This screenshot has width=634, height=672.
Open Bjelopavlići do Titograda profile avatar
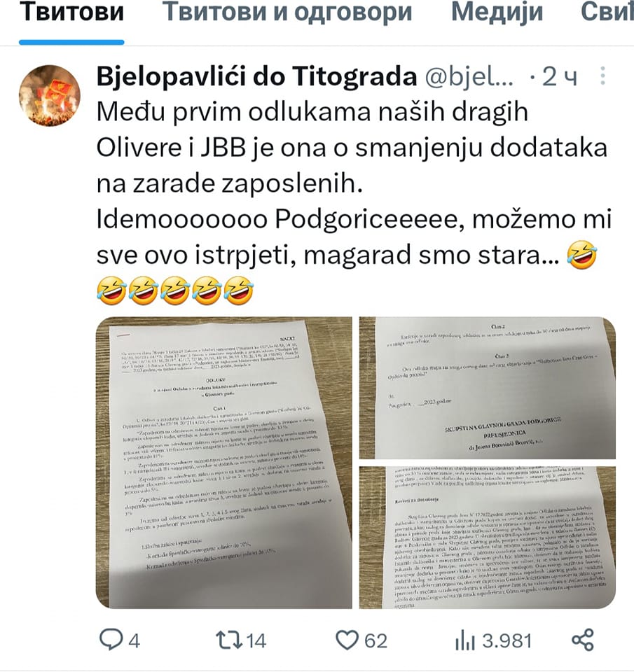click(x=50, y=96)
